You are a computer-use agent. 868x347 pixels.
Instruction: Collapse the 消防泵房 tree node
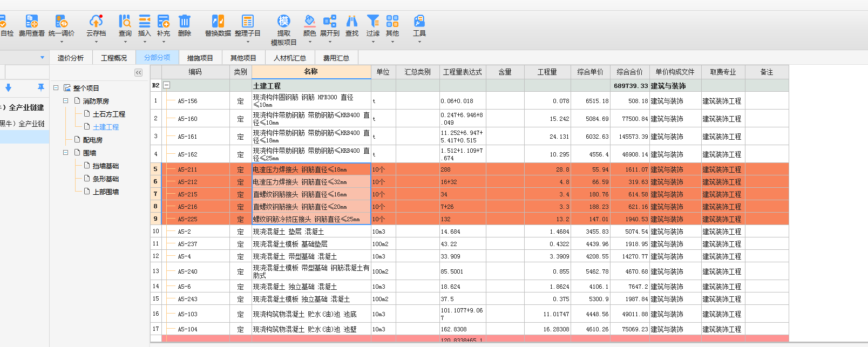[x=65, y=101]
